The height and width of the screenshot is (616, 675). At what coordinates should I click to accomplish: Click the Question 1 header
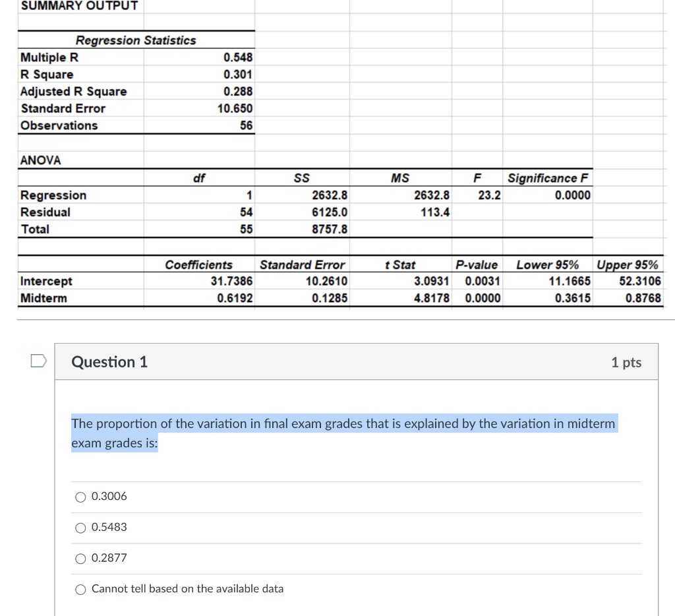(109, 361)
